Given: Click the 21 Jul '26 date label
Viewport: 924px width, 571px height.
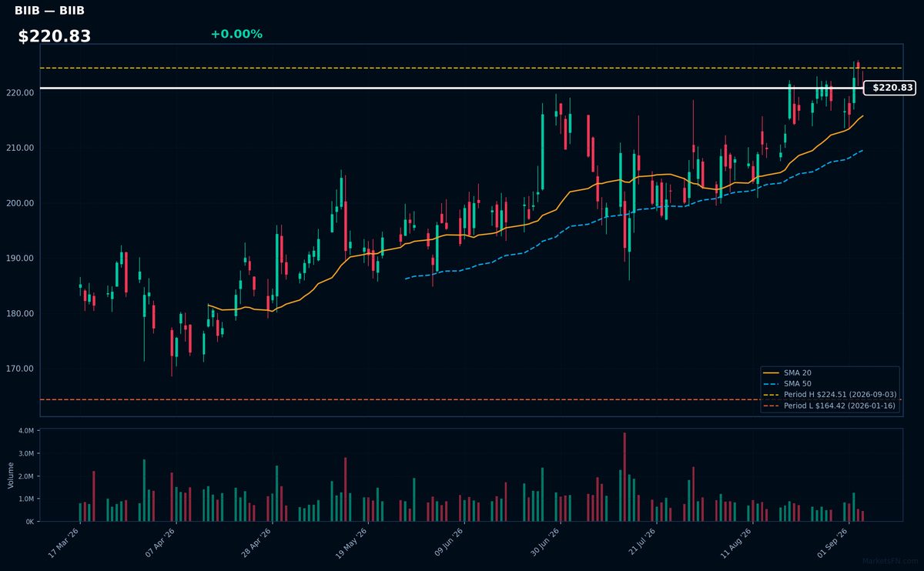Looking at the screenshot, I should (641, 542).
